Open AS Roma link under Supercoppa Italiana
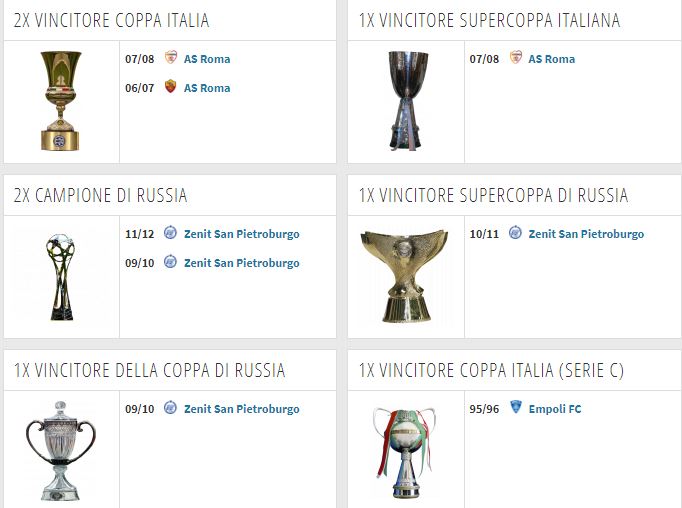The image size is (682, 508). click(551, 59)
